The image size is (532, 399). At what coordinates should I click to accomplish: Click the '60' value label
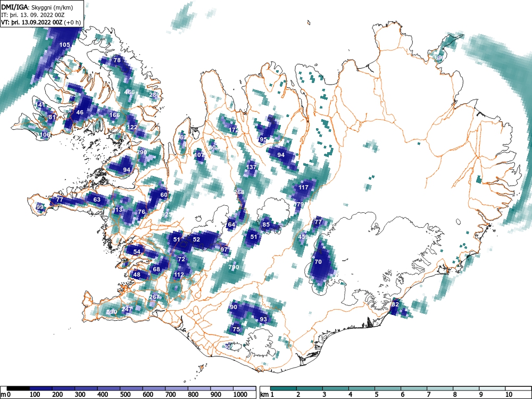[164, 195]
